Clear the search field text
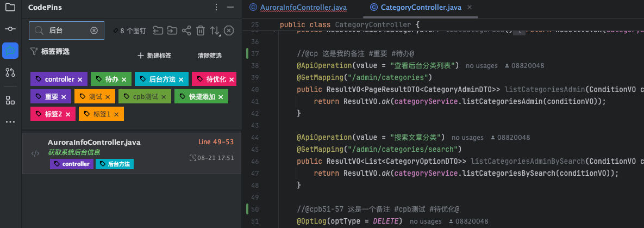This screenshot has height=228, width=644. coord(94,30)
